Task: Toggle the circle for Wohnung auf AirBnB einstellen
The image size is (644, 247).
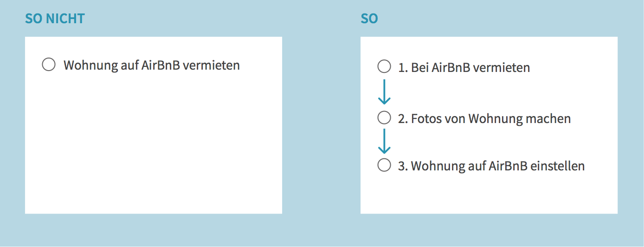Action: click(x=384, y=165)
